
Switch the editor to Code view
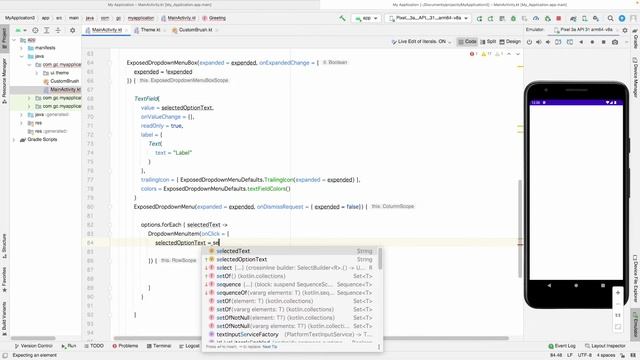coord(467,42)
